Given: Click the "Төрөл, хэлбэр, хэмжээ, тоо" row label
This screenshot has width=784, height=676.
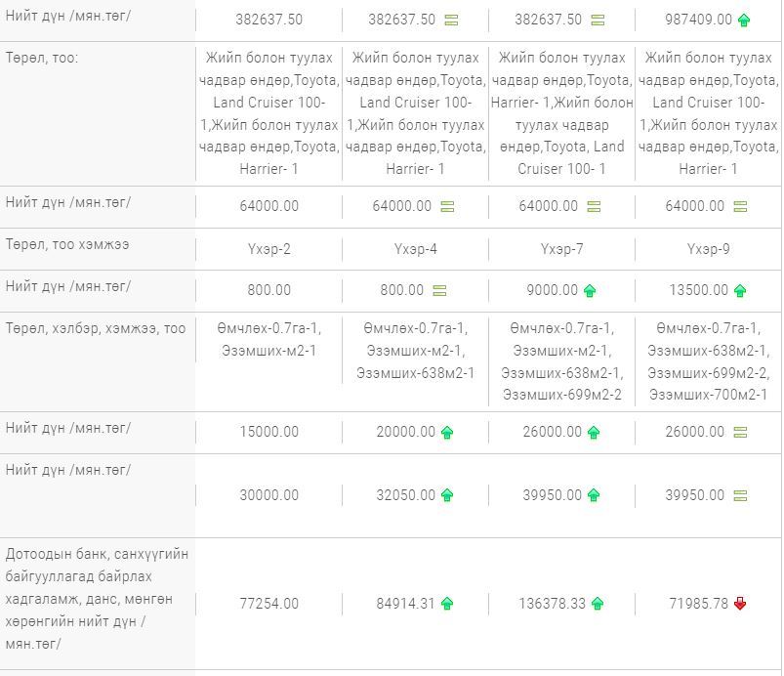Looking at the screenshot, I should point(96,328).
